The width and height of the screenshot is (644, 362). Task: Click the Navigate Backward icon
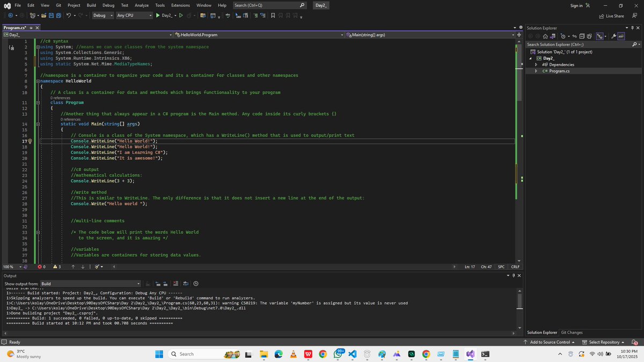(x=11, y=16)
